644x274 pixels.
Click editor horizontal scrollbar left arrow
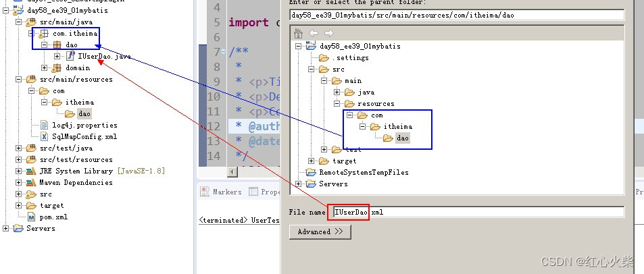click(x=232, y=172)
